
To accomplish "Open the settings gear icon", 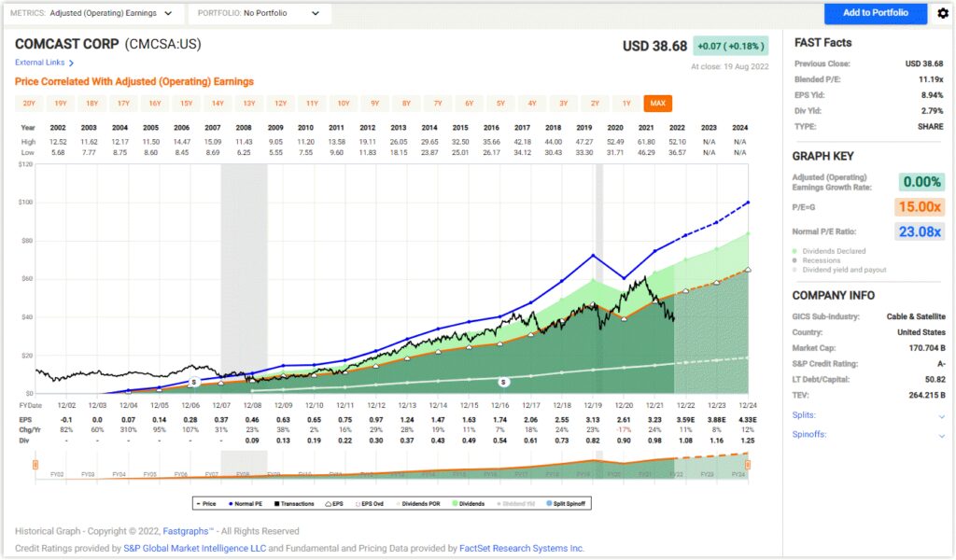I will point(943,13).
